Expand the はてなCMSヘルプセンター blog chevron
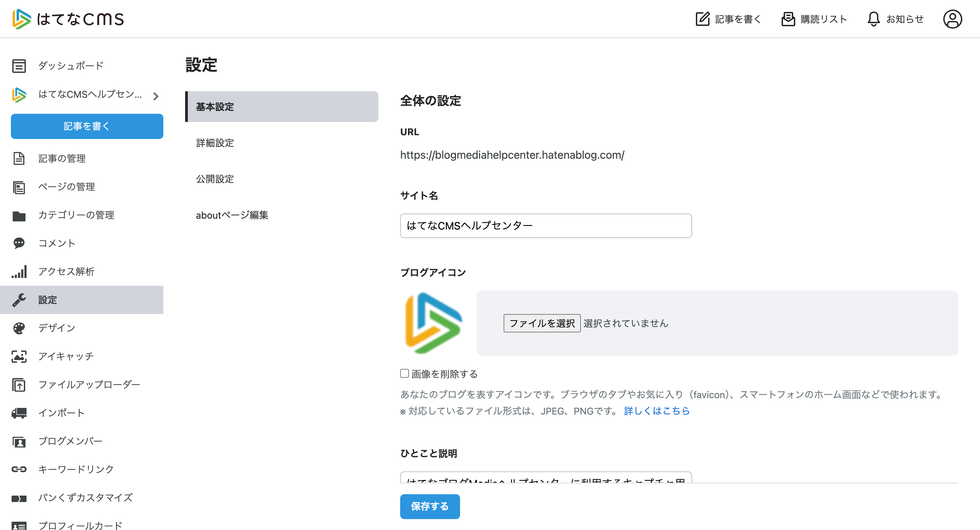This screenshot has width=980, height=530. tap(156, 96)
